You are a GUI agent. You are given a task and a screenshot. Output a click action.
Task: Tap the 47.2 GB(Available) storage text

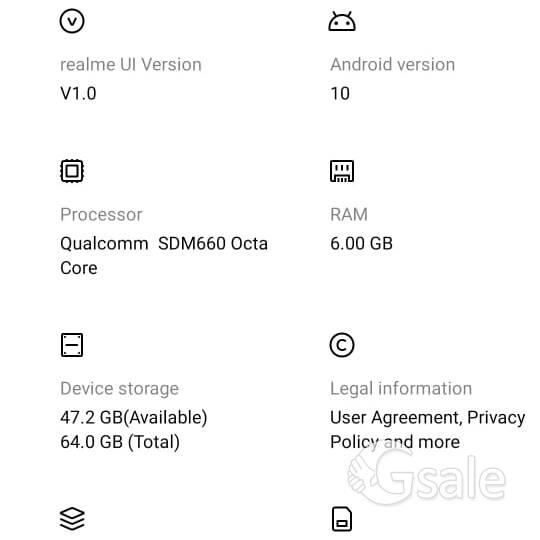pos(134,417)
